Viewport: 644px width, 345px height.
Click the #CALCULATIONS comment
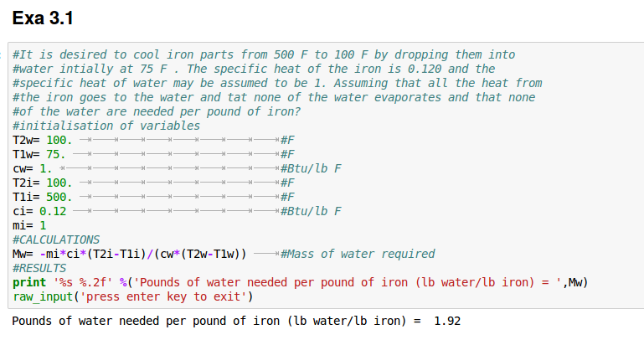[x=56, y=239]
